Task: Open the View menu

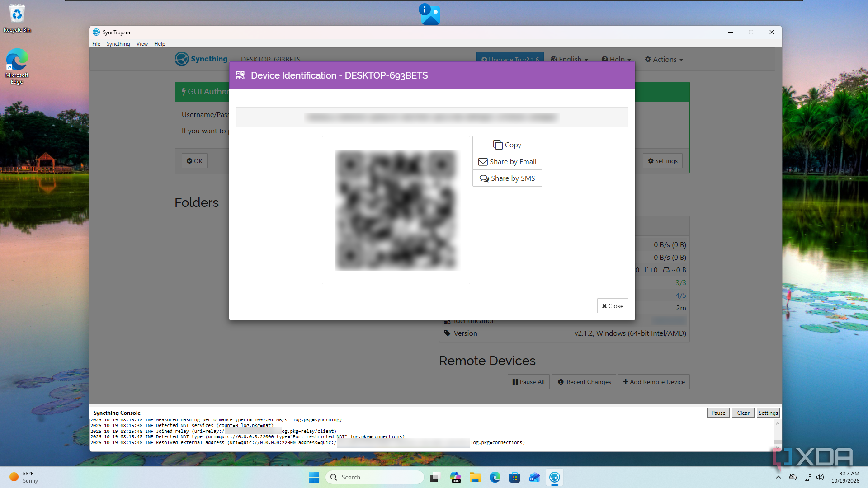Action: tap(142, 44)
